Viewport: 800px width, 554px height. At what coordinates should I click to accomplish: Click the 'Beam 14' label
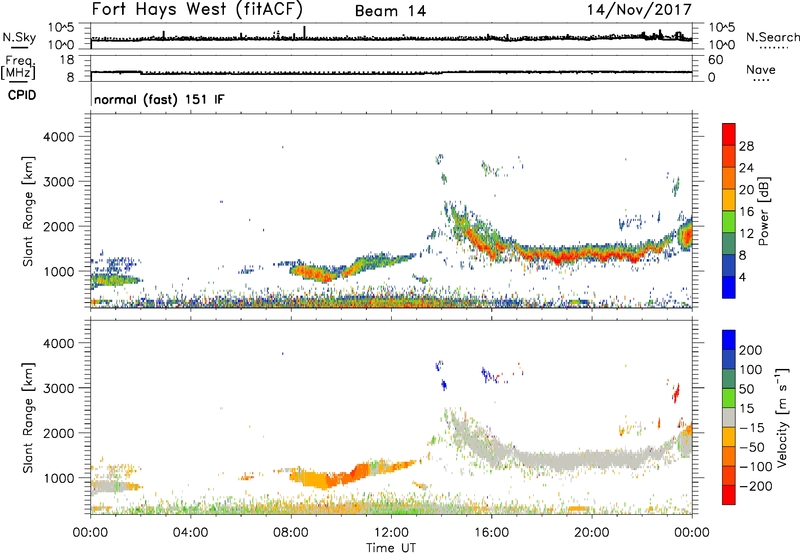pos(390,11)
